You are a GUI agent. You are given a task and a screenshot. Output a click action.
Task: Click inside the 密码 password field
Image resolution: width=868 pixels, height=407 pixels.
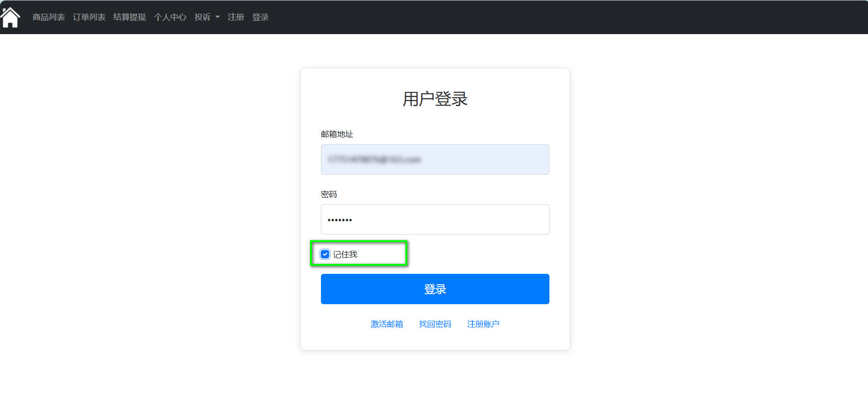pyautogui.click(x=435, y=219)
